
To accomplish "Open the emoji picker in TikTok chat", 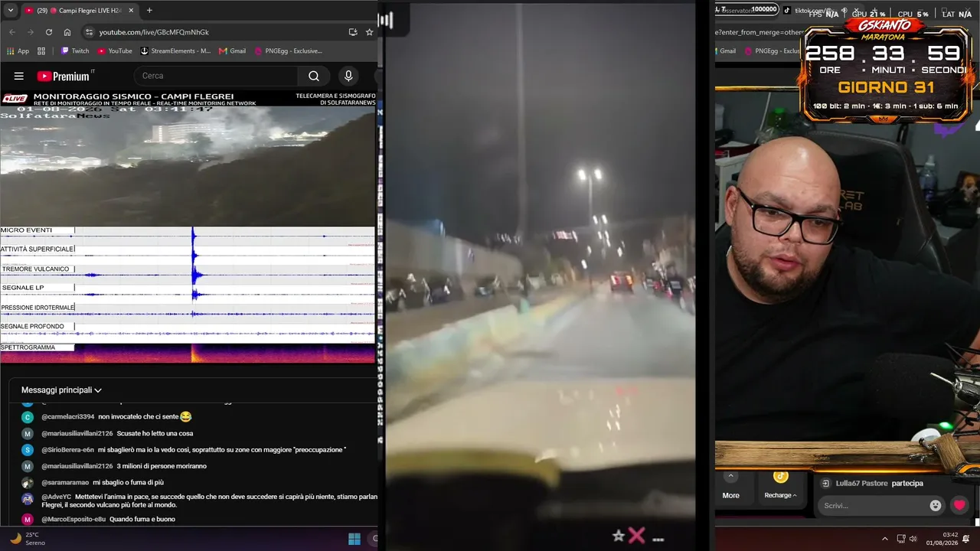I will click(x=935, y=506).
